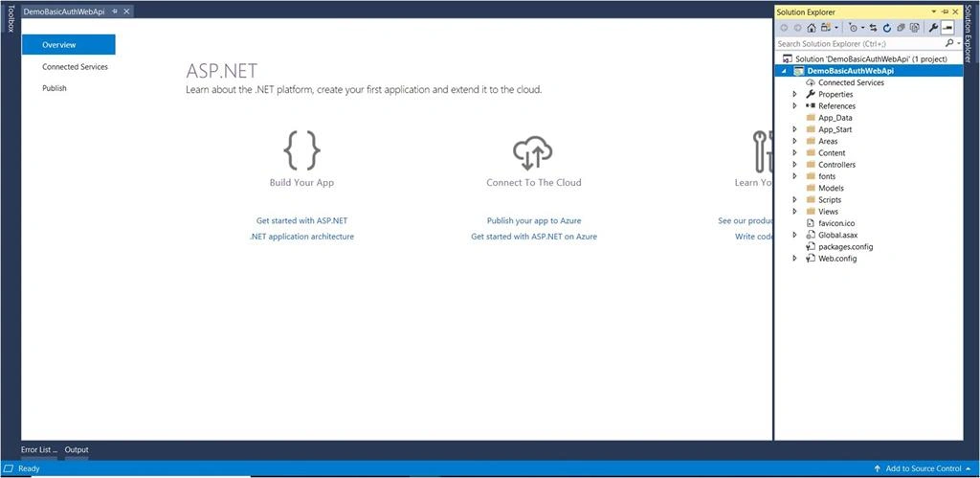Open the Error List tab
The image size is (980, 478).
(x=38, y=450)
